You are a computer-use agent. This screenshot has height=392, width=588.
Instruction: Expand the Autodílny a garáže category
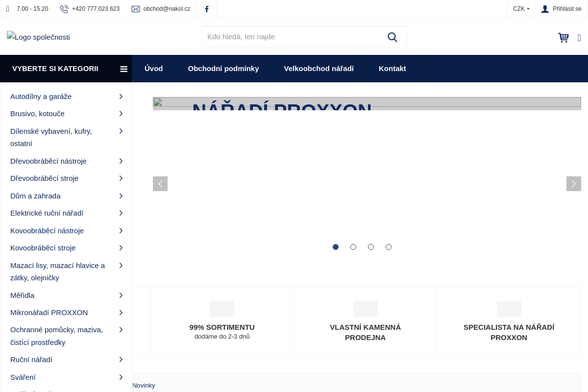point(121,97)
